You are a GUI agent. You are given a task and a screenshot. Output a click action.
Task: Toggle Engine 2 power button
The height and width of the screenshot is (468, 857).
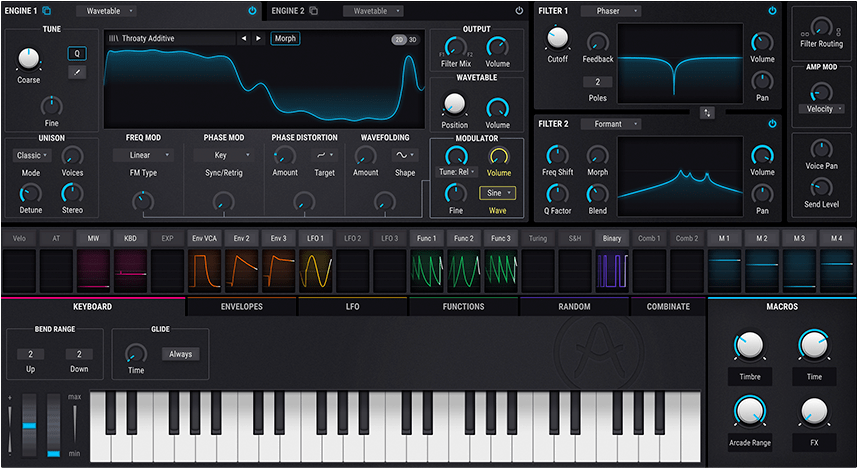click(519, 11)
